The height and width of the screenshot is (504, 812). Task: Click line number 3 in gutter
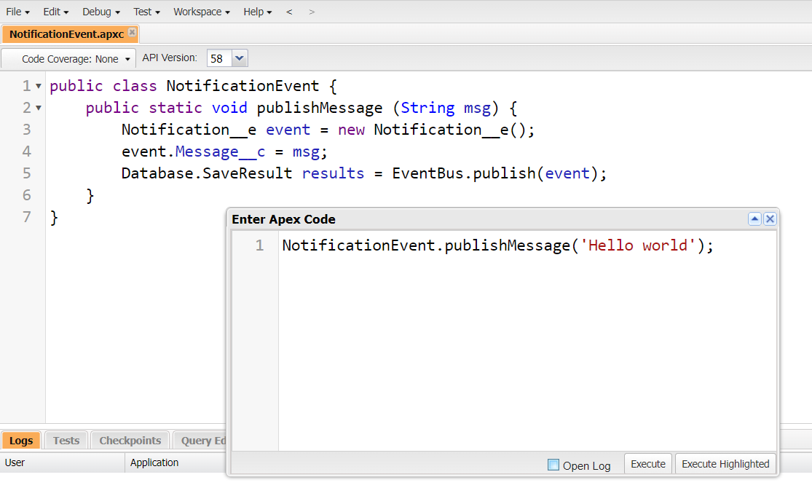26,130
